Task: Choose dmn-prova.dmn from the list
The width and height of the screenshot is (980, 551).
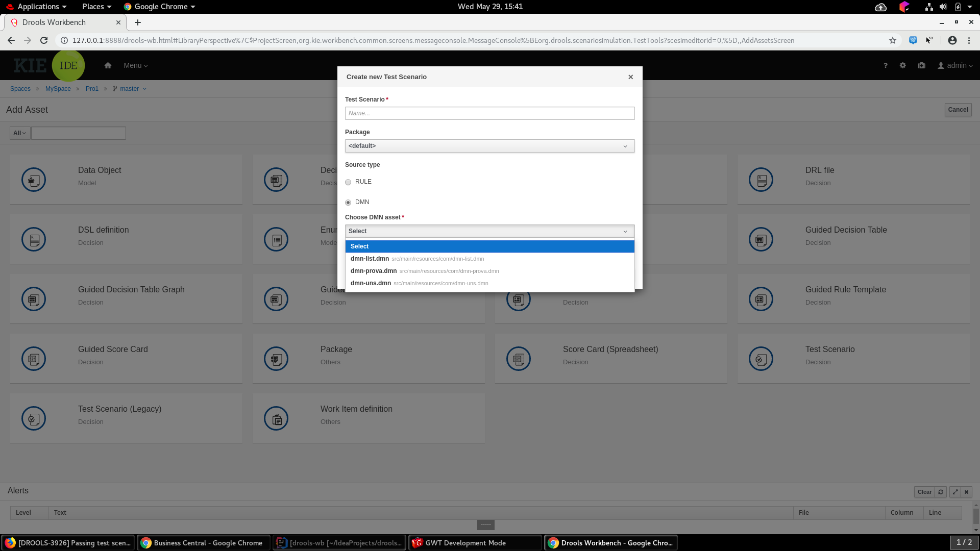Action: [x=374, y=271]
